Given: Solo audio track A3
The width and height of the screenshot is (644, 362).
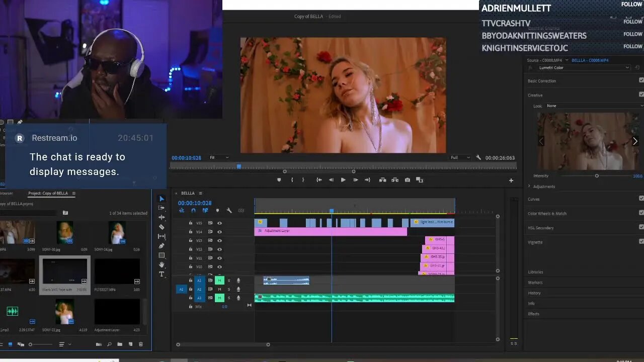Looking at the screenshot, I should click(229, 298).
